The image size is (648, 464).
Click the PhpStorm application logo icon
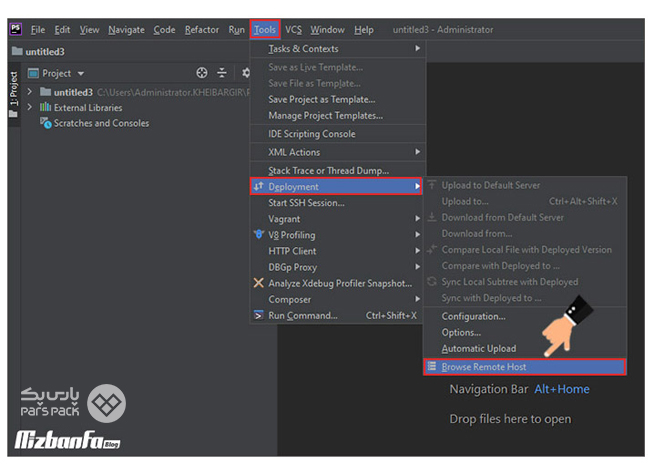pyautogui.click(x=16, y=29)
